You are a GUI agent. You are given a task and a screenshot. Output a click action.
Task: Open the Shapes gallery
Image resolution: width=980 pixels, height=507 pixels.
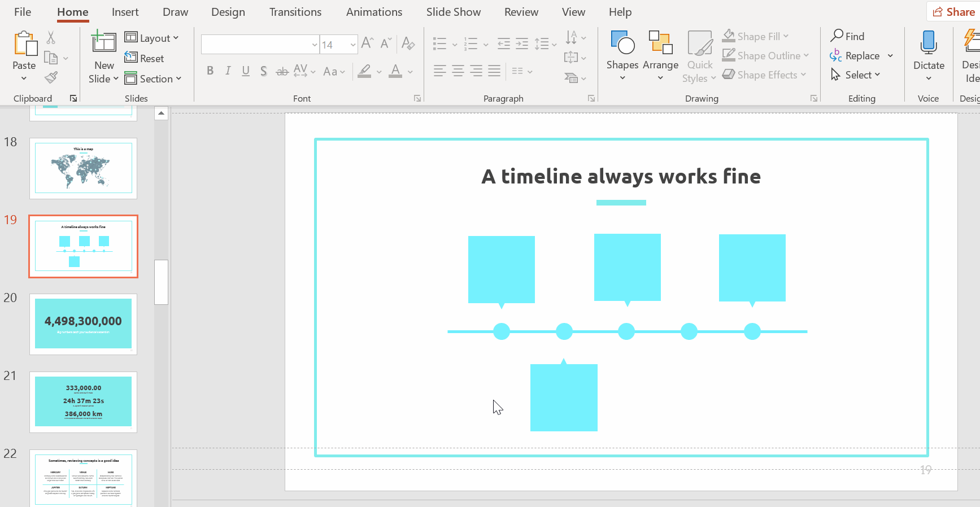point(622,55)
